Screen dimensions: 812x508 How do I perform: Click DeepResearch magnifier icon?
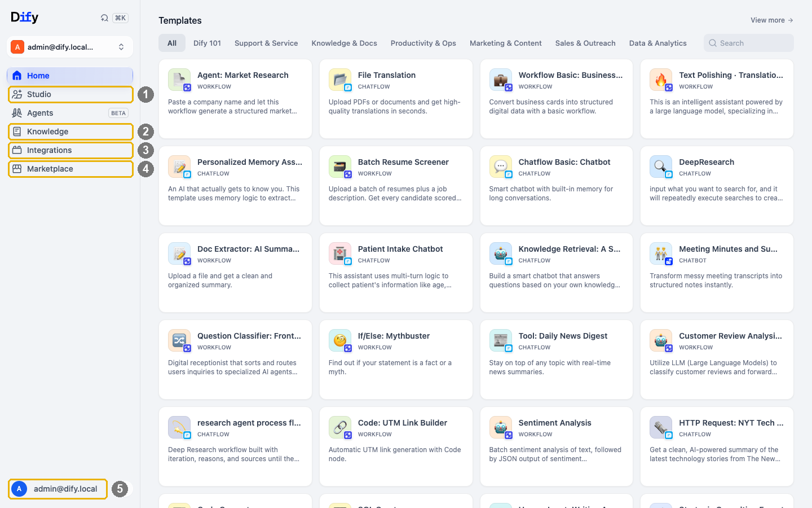tap(661, 167)
